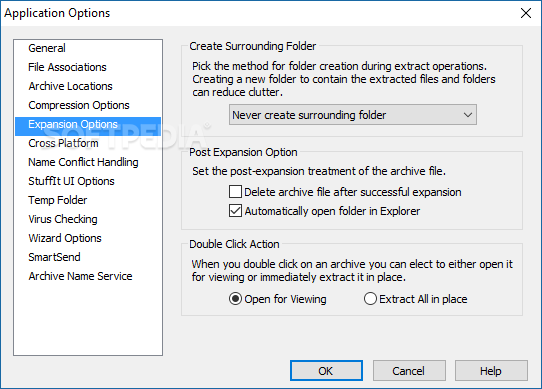Go to Archive Locations settings
Screen dimensions: 542x389
(x=70, y=86)
